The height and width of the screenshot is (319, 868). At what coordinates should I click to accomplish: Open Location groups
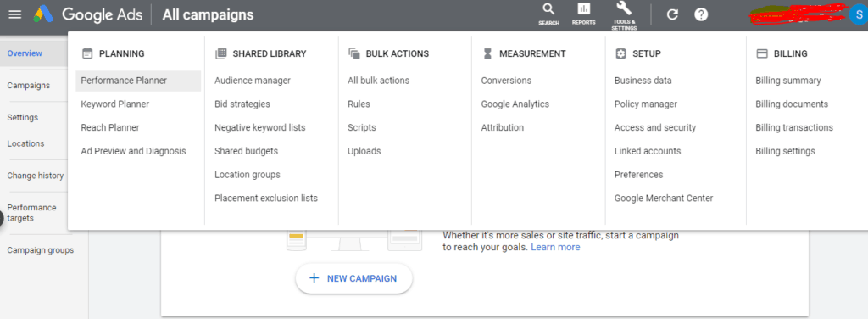coord(248,175)
